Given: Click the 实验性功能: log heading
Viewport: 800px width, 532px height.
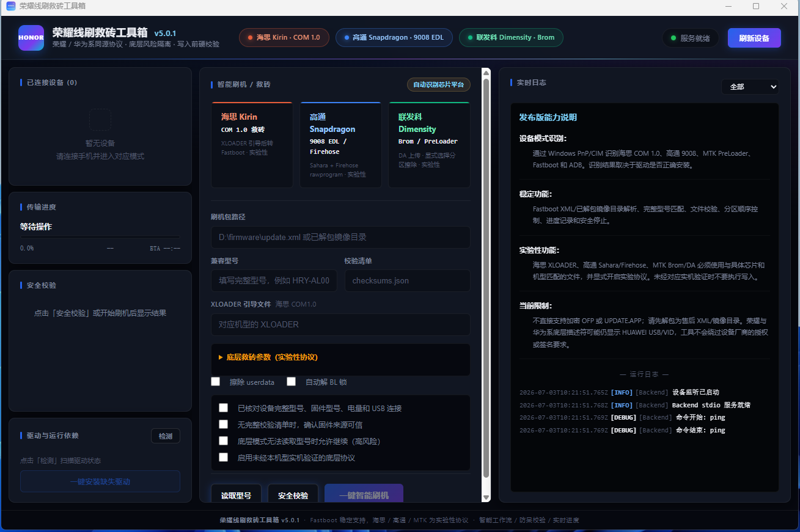Looking at the screenshot, I should tap(540, 250).
